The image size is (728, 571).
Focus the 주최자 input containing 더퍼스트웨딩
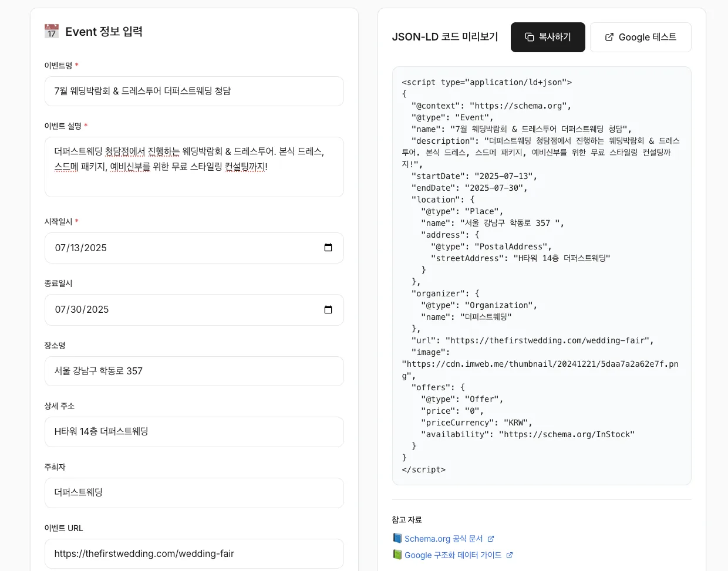click(x=194, y=493)
